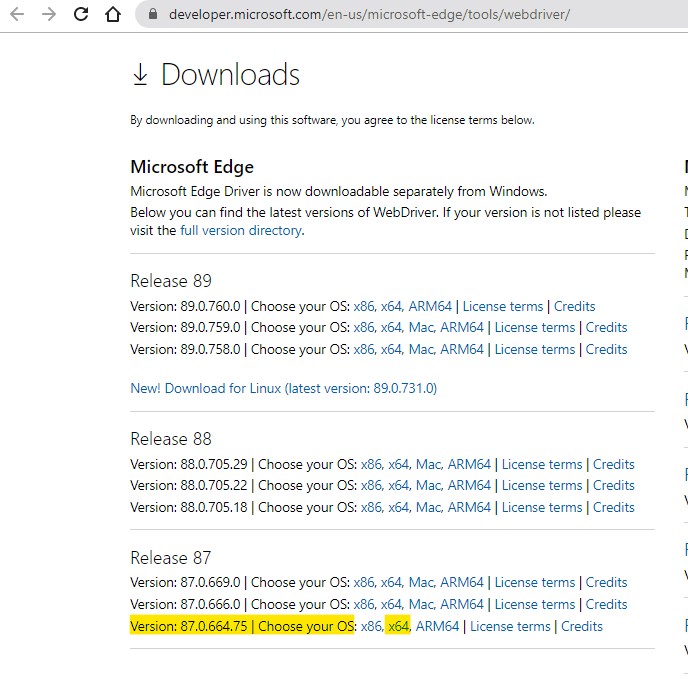Open Credits for version 89.0.758.0
The width and height of the screenshot is (688, 681).
click(606, 349)
